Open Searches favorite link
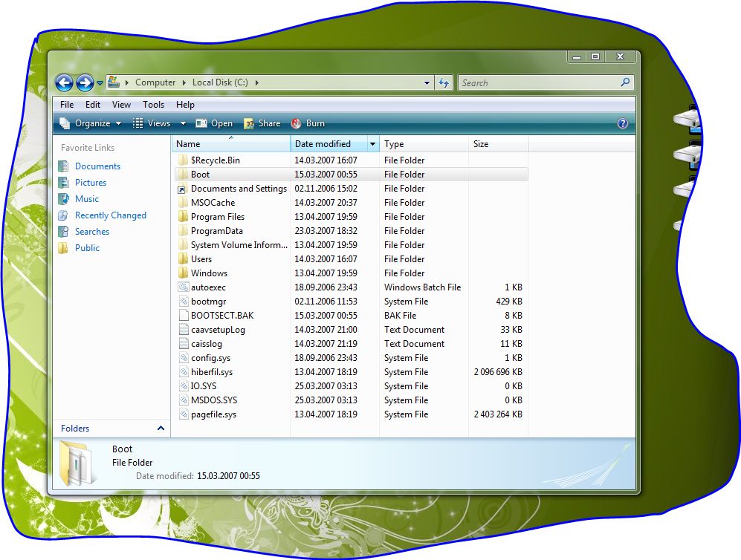 [91, 232]
